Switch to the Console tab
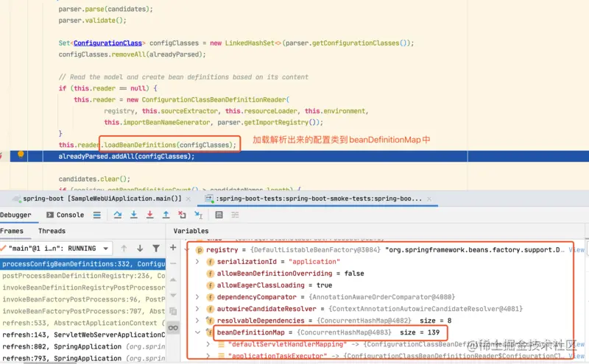 point(65,215)
